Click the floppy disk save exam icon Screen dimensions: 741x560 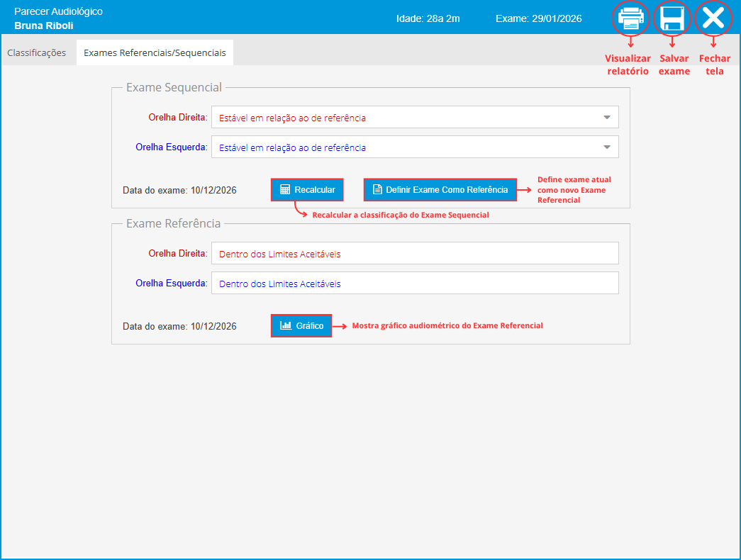[x=672, y=18]
